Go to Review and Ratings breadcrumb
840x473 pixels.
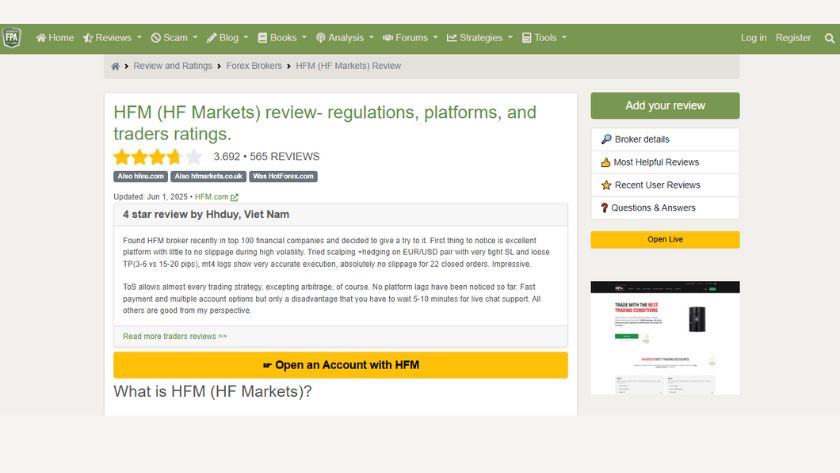172,66
